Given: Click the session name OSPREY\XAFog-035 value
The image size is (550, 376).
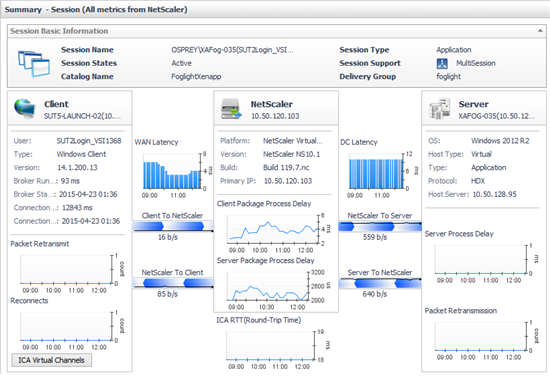Looking at the screenshot, I should (x=232, y=50).
